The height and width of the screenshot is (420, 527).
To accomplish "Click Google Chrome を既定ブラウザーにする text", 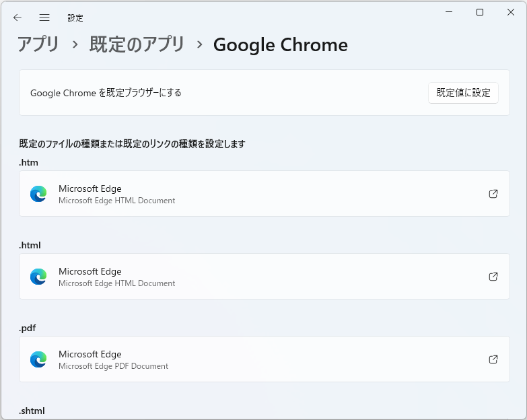I will (x=106, y=93).
